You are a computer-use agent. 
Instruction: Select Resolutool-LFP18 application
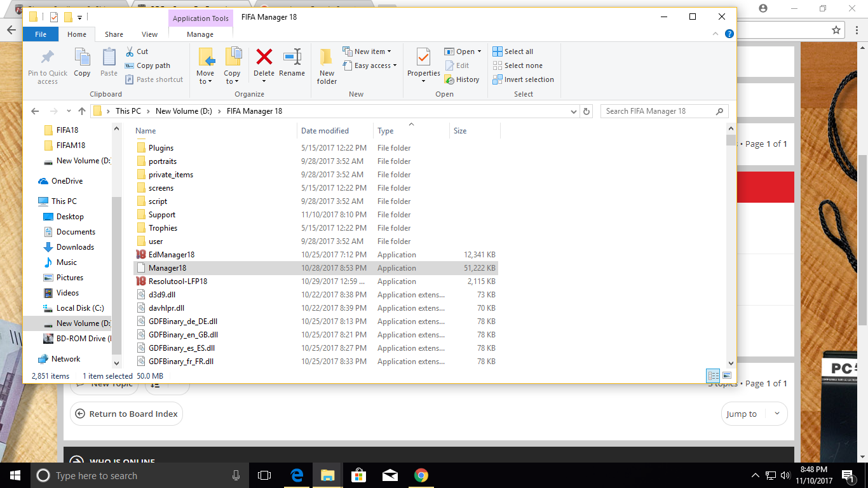178,281
